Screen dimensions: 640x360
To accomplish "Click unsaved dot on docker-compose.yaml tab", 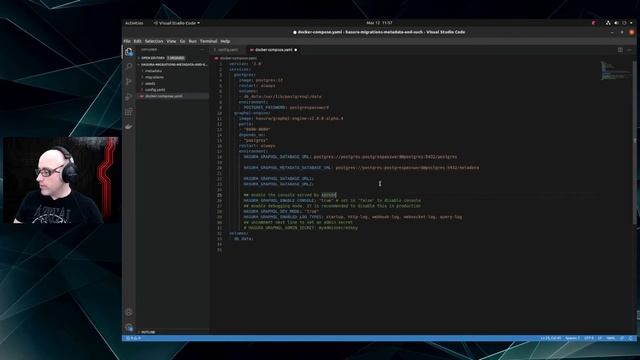I will tap(296, 50).
